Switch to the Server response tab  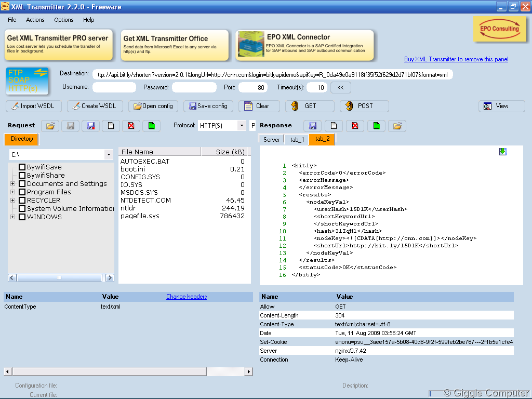[271, 139]
